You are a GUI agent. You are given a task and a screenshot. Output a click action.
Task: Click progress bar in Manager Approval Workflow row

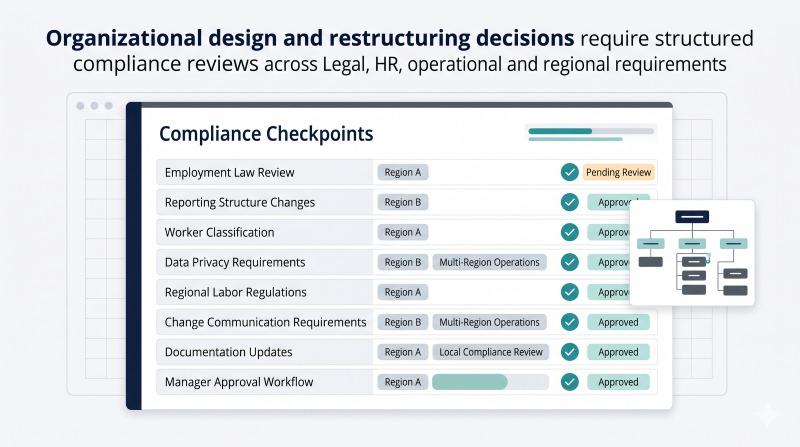point(490,382)
